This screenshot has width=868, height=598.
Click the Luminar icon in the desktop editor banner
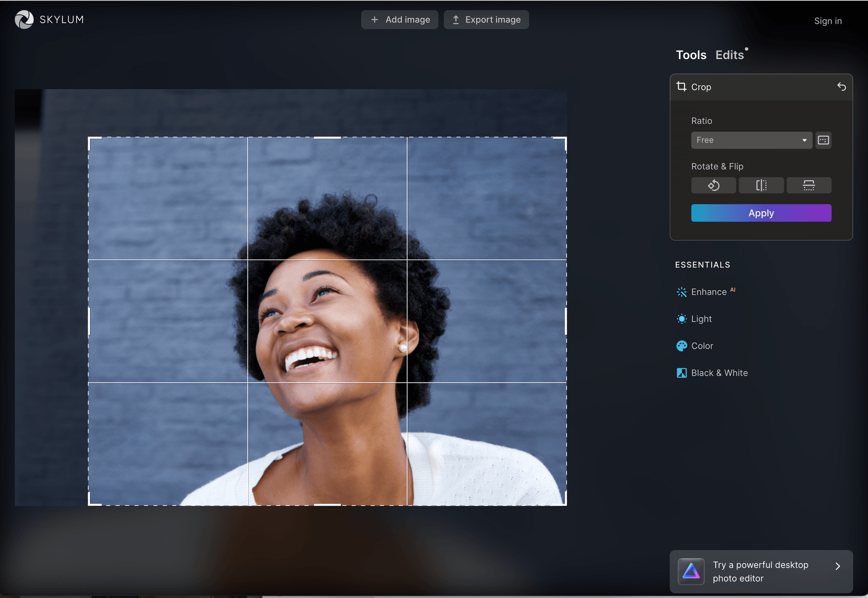tap(691, 572)
